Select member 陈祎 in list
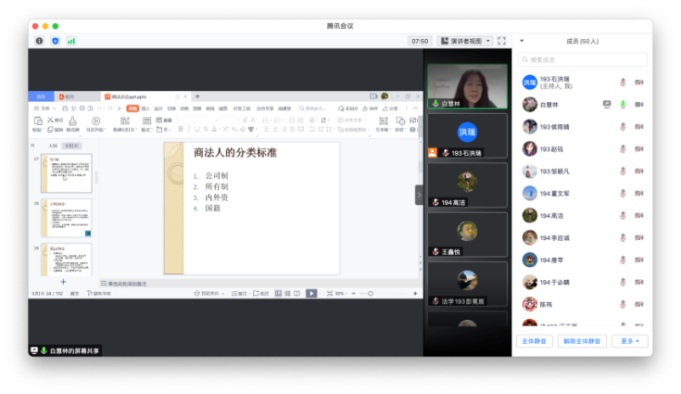 click(x=582, y=304)
